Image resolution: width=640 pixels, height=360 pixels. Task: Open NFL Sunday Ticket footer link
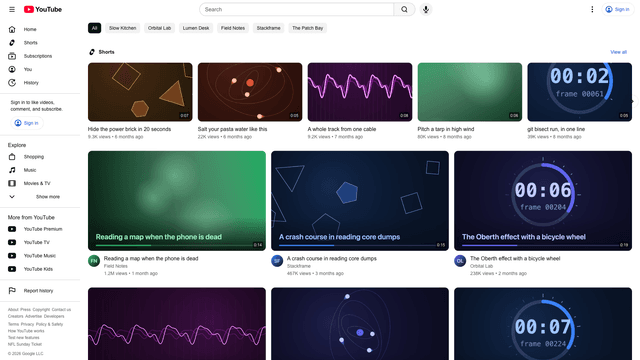point(25,344)
